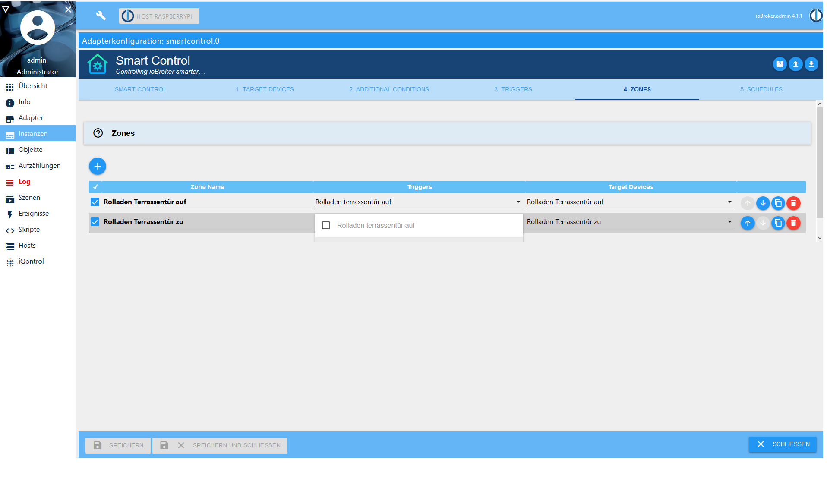Switch to the 5. SCHEDULES tab
Viewport: 827px width, 504px height.
[x=761, y=89]
